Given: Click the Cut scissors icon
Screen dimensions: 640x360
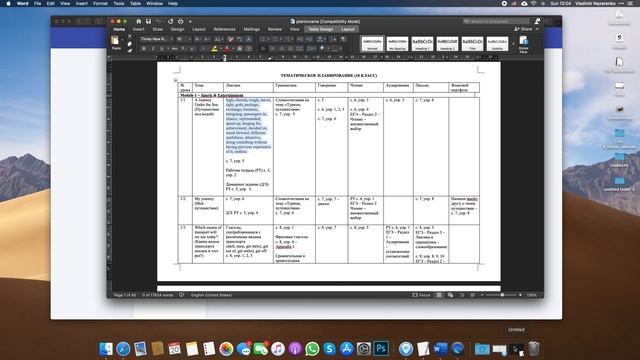Looking at the screenshot, I should (130, 36).
